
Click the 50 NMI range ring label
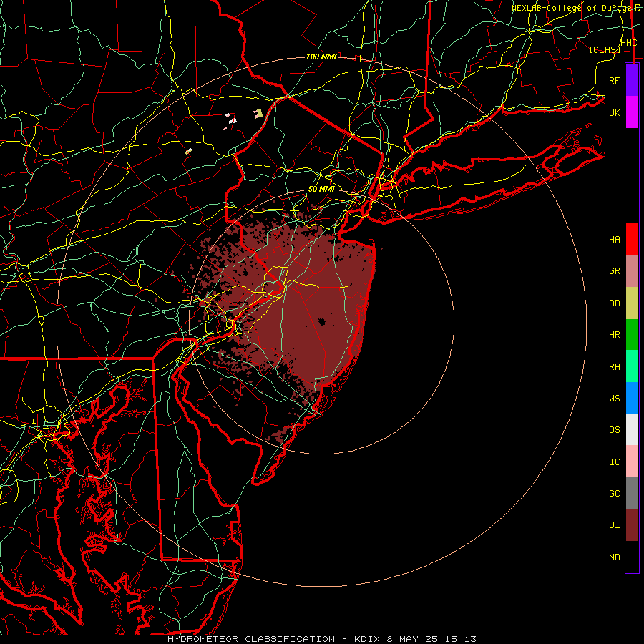point(321,190)
